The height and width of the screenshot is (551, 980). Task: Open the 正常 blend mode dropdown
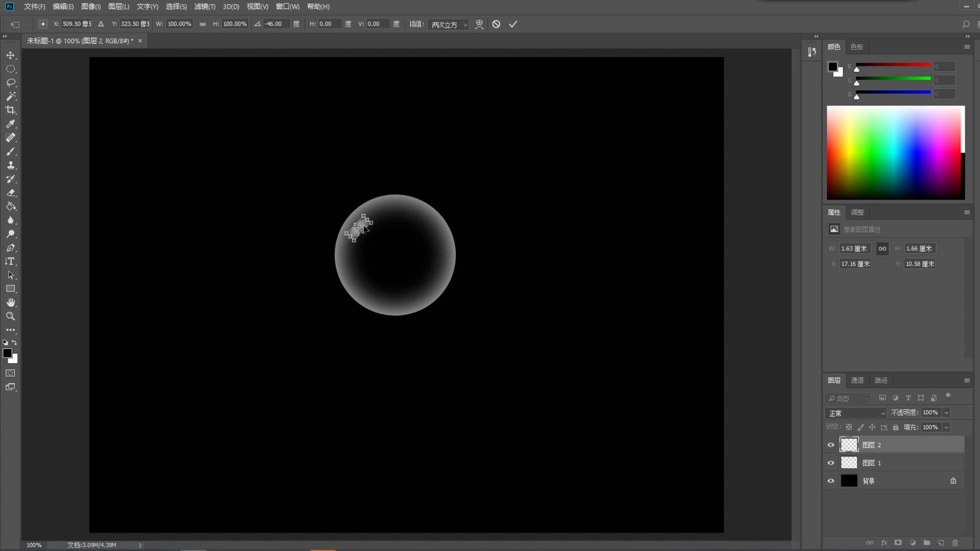(856, 413)
